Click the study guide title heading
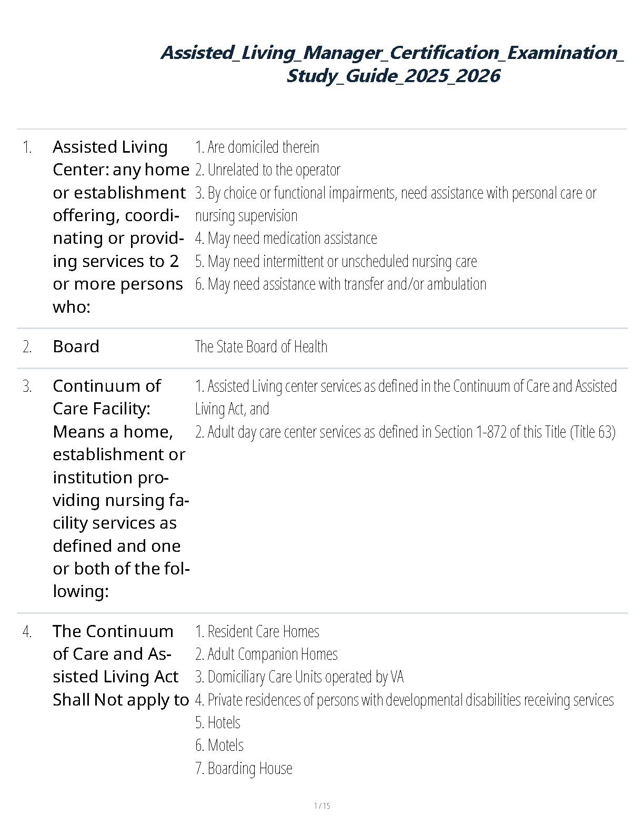This screenshot has height=834, width=644. coord(392,64)
